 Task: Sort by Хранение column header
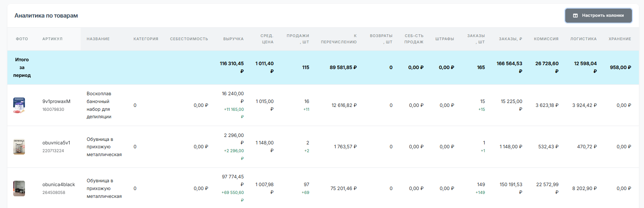pyautogui.click(x=619, y=39)
